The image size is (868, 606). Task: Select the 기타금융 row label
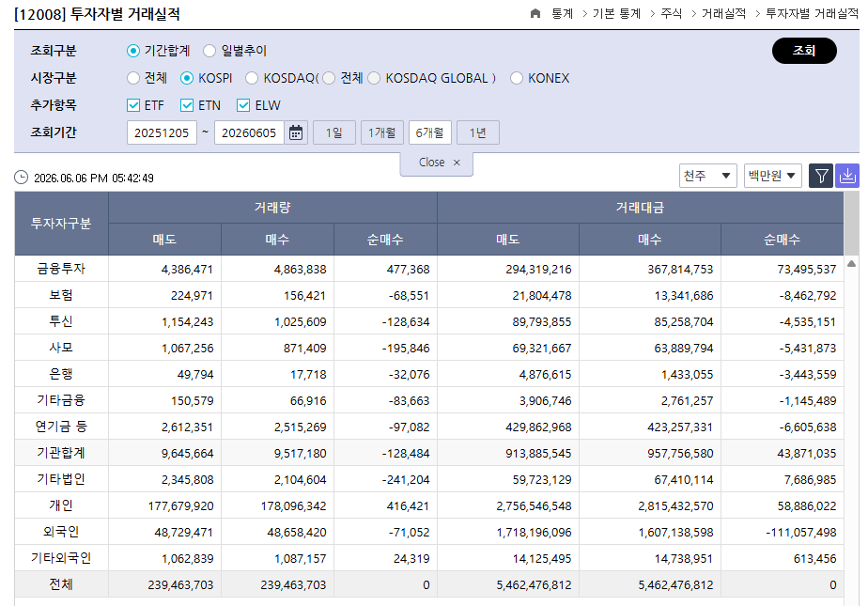61,400
